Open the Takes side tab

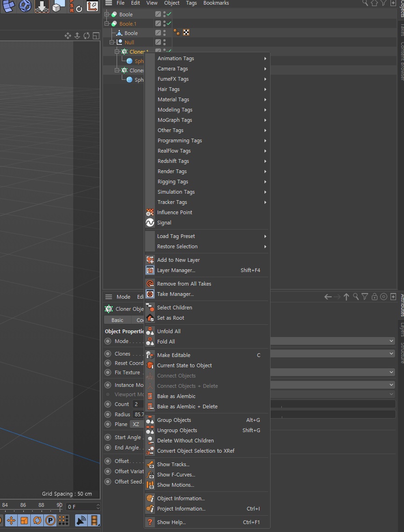coord(401,29)
